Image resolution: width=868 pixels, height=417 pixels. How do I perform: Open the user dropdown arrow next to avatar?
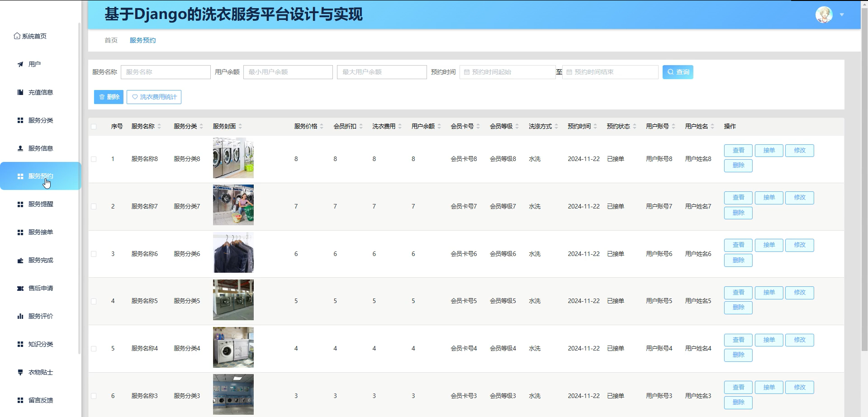click(x=842, y=15)
